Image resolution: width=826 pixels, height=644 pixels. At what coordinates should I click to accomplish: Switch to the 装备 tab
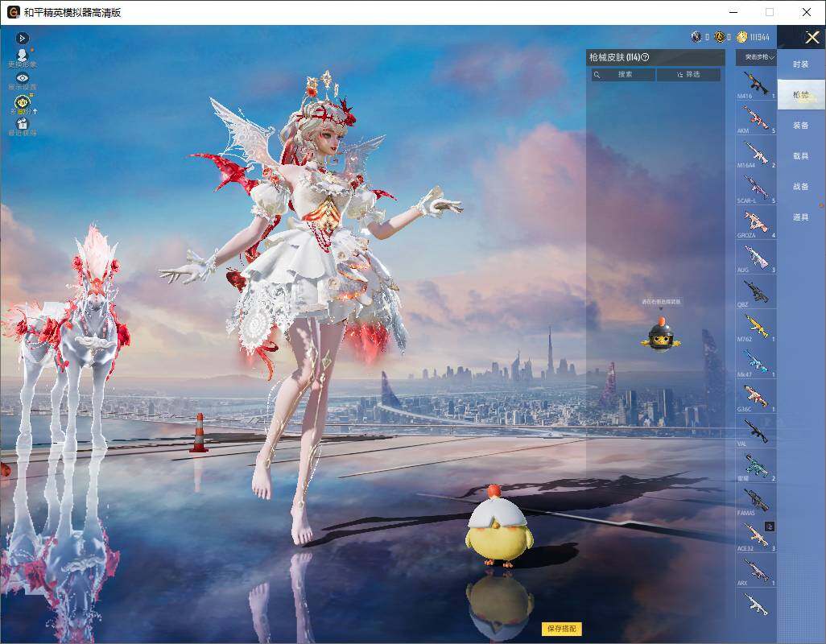point(801,126)
